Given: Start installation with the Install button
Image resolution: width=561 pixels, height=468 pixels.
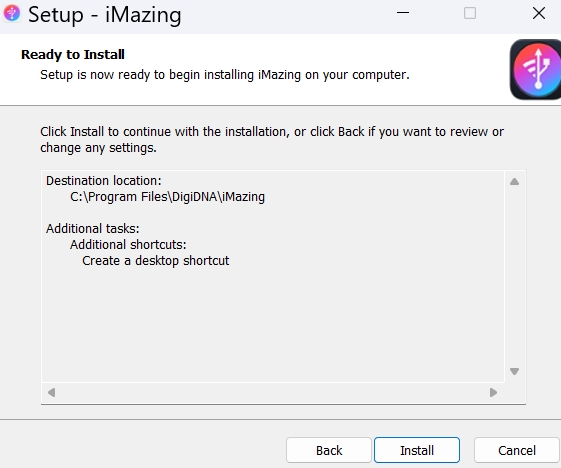Looking at the screenshot, I should point(417,450).
